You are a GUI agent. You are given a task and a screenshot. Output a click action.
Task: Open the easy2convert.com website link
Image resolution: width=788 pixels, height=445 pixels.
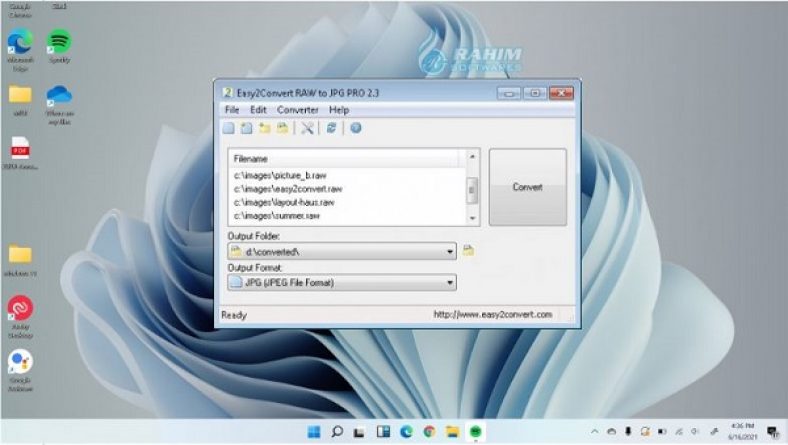pos(492,315)
